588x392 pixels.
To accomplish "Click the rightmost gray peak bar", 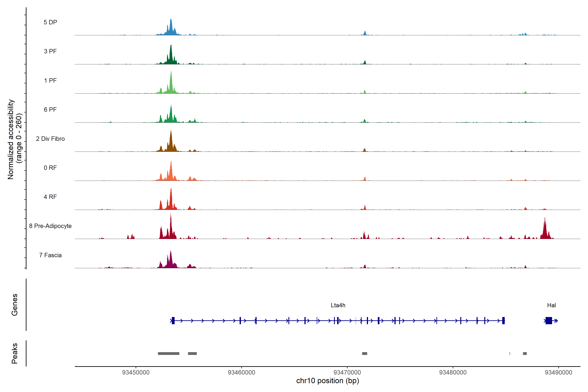I will click(x=525, y=353).
